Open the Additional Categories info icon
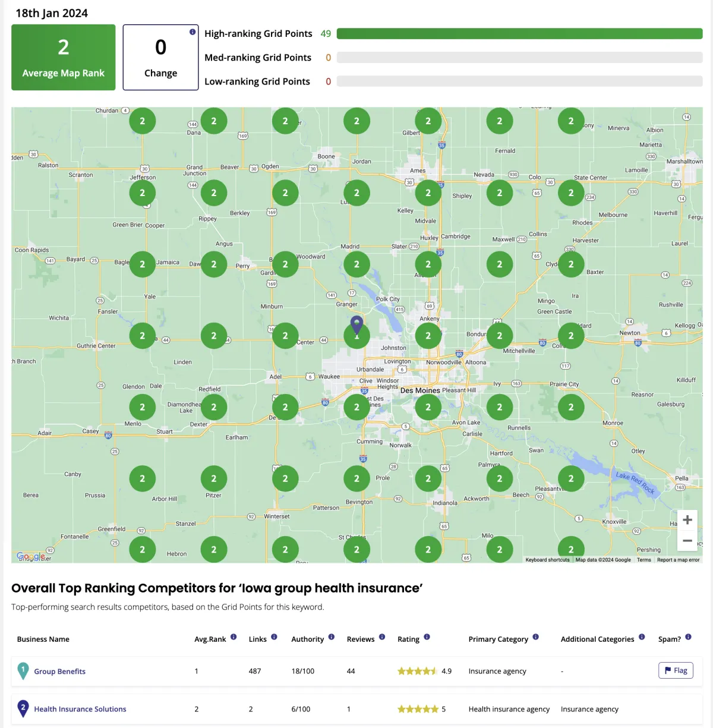 [x=642, y=637]
